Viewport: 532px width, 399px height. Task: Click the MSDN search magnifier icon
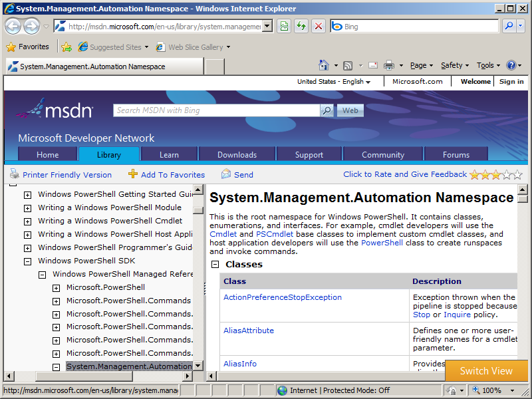pos(327,110)
